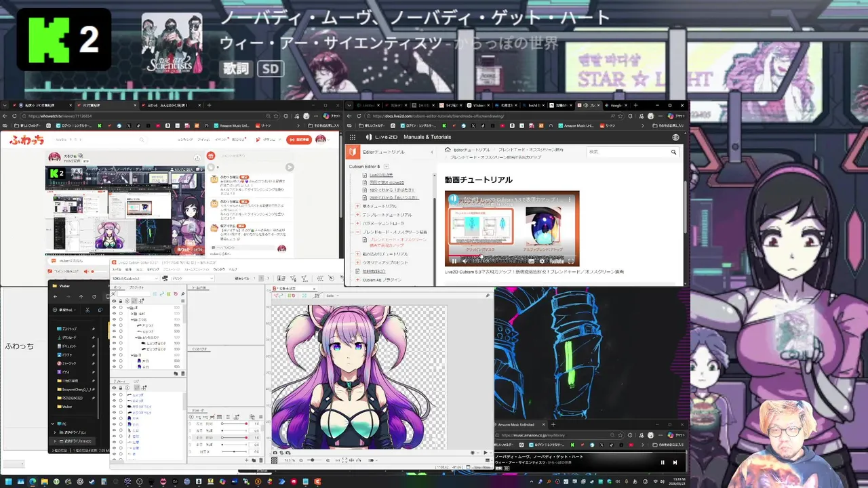
Task: Switch to the プロジェクト tab in Cubism
Action: [137, 287]
